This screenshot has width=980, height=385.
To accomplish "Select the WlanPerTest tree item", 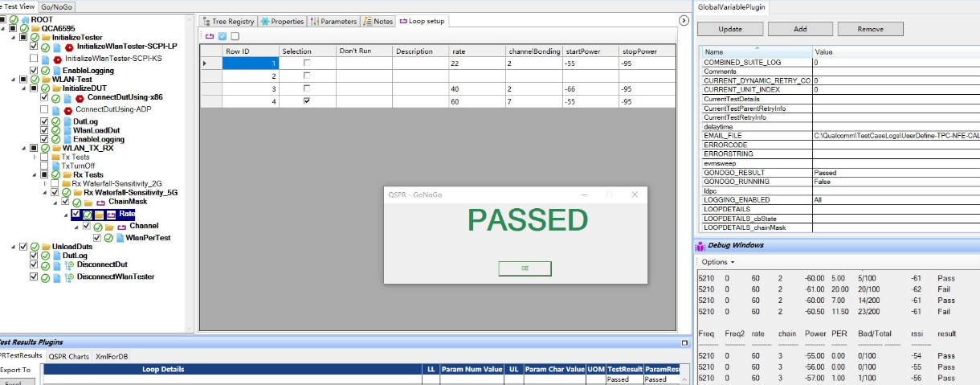I will 148,238.
